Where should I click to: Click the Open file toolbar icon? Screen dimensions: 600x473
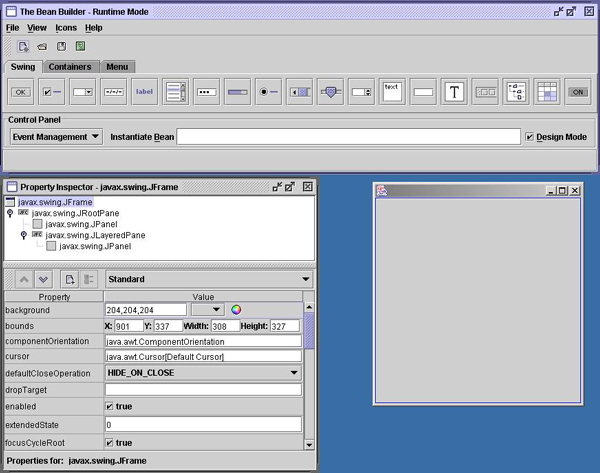42,47
